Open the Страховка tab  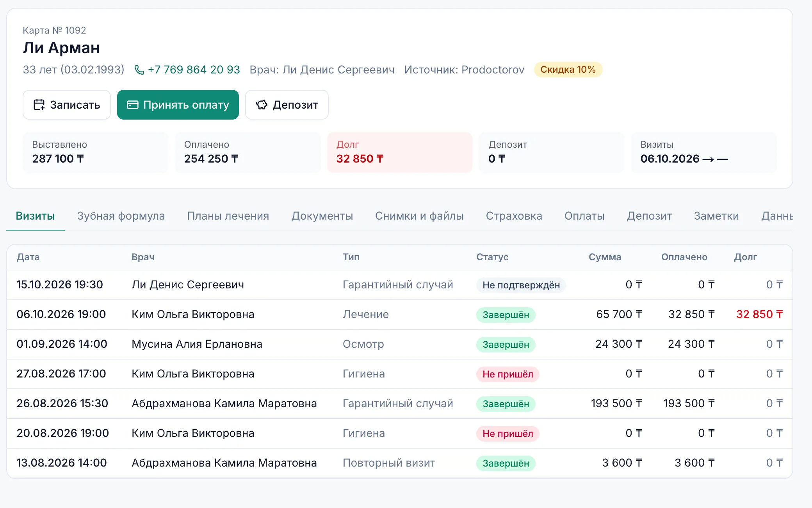point(514,216)
